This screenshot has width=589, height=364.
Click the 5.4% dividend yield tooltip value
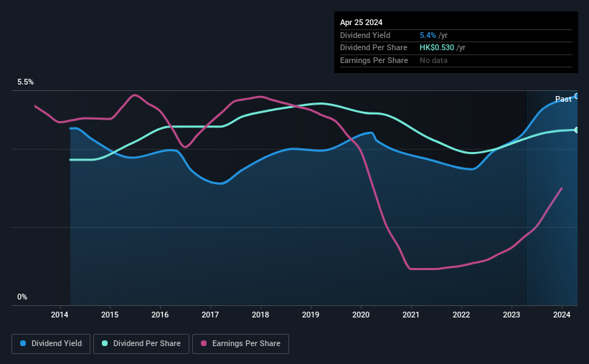point(428,35)
